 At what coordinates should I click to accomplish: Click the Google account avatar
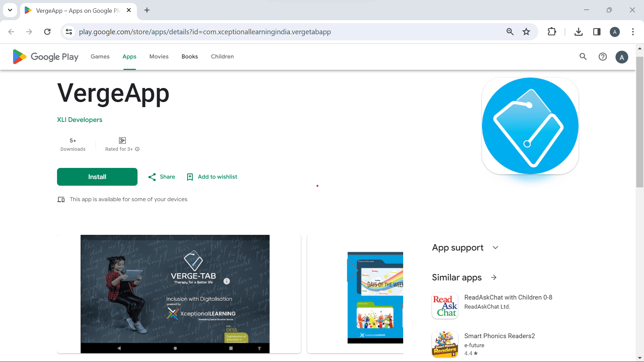pyautogui.click(x=622, y=57)
